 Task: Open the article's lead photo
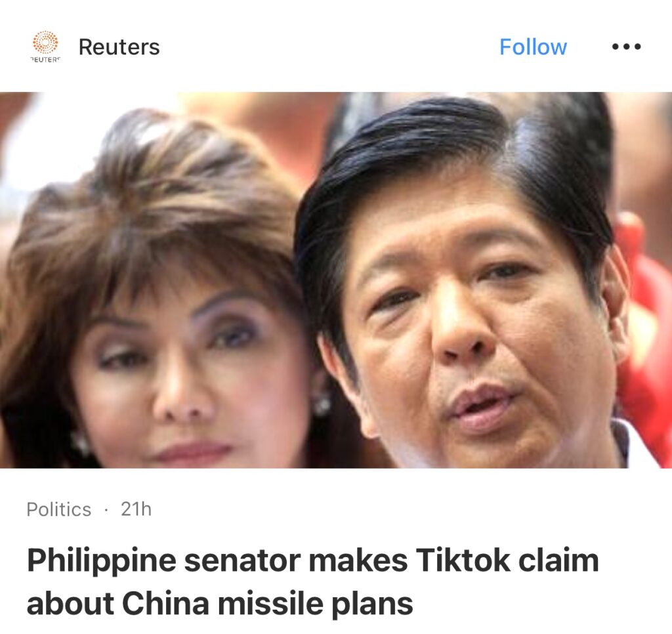[336, 280]
